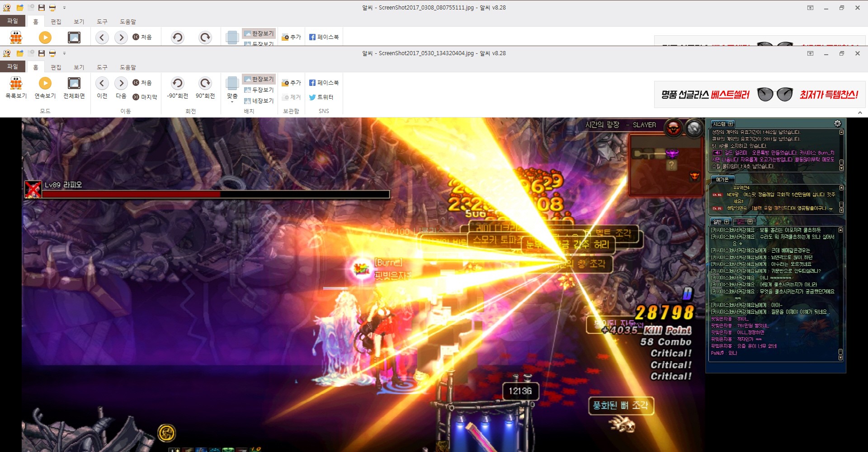The image size is (868, 452).
Task: Rotate clockwise icon in back window
Action: coord(205,38)
